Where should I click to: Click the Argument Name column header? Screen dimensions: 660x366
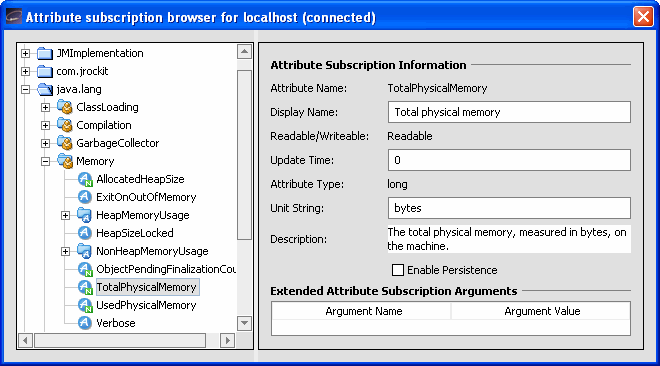pos(362,311)
